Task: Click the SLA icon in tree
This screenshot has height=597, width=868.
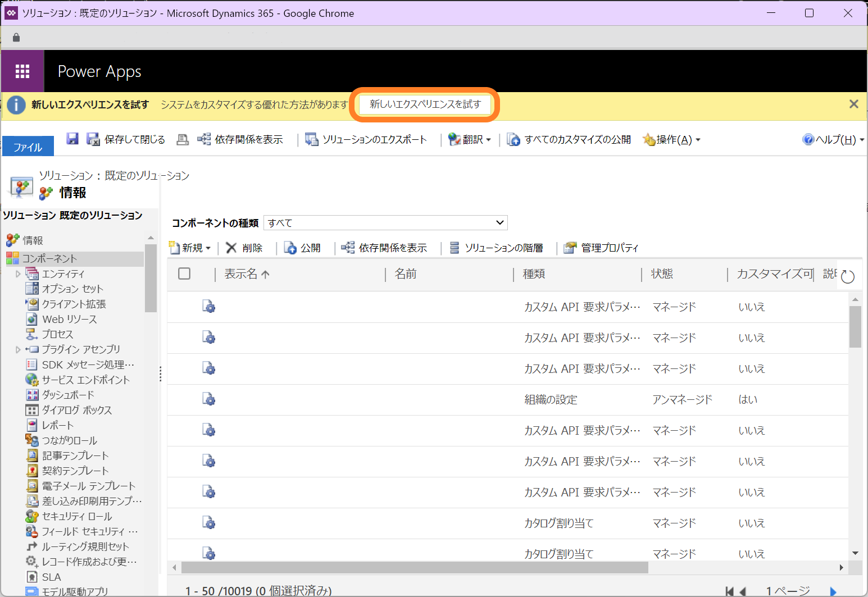Action: coord(33,577)
